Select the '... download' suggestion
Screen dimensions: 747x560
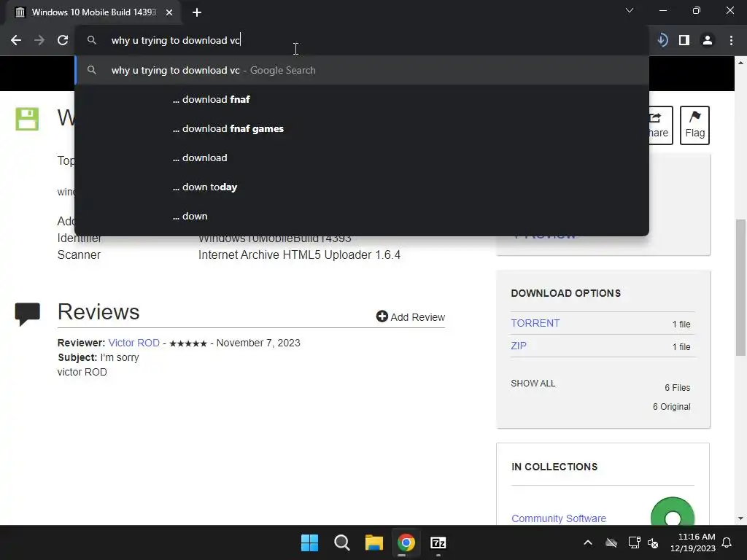[x=362, y=157]
